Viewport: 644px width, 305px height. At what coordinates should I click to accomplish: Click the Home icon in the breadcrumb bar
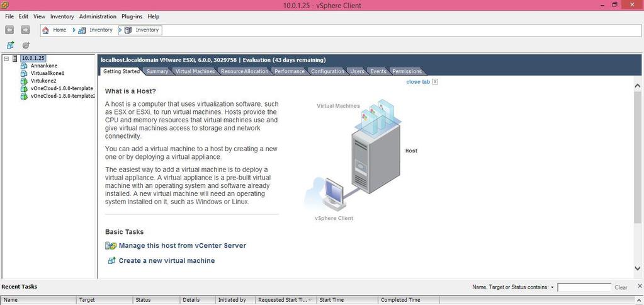(45, 30)
